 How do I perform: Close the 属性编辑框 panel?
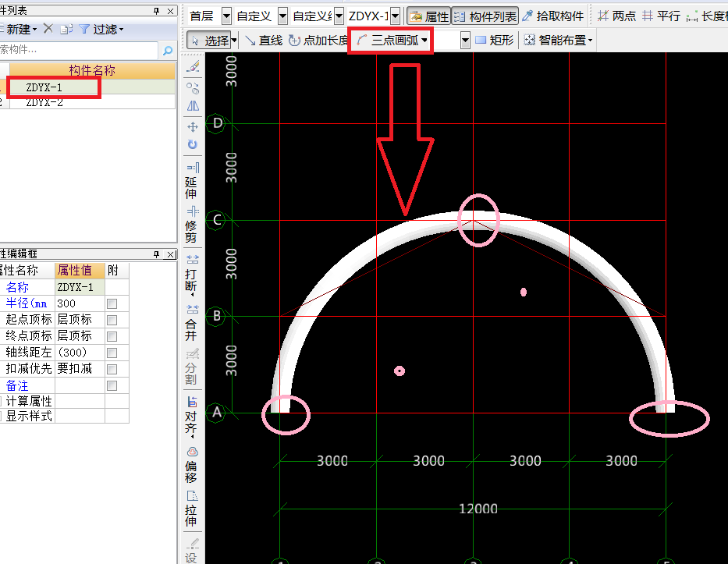click(171, 254)
